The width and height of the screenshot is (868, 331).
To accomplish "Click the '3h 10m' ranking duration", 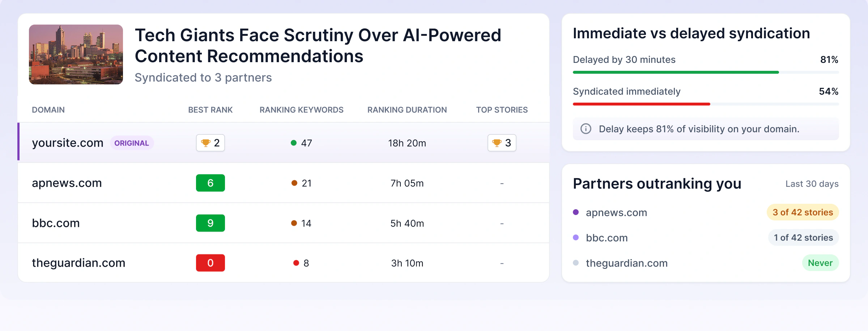I will point(407,263).
